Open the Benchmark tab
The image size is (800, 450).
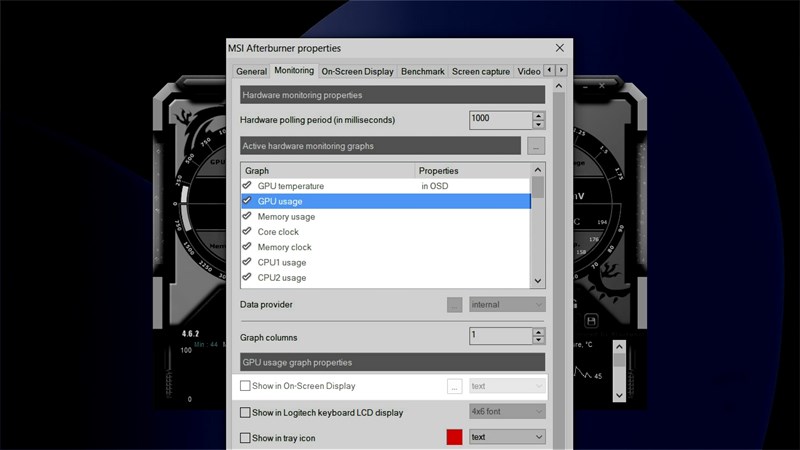422,71
